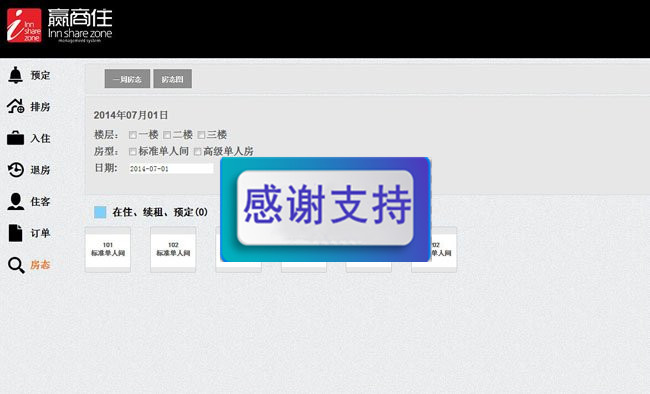
Task: Select room card 102 标准单人间
Action: pyautogui.click(x=173, y=249)
